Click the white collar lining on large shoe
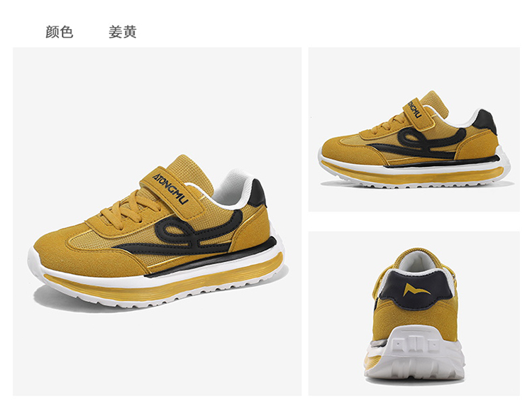This screenshot has width=532, height=404. pyautogui.click(x=234, y=189)
